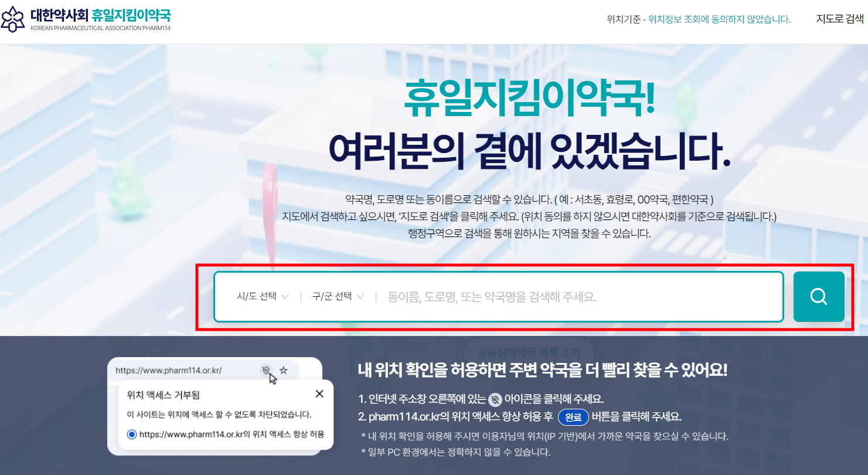Click the 공공심야약국 목록 조회 button

pyautogui.click(x=528, y=352)
